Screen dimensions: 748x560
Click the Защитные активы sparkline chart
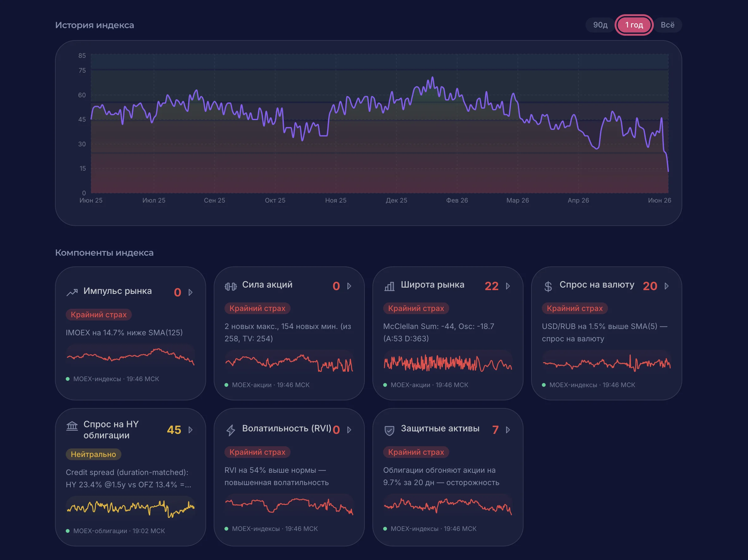[448, 506]
